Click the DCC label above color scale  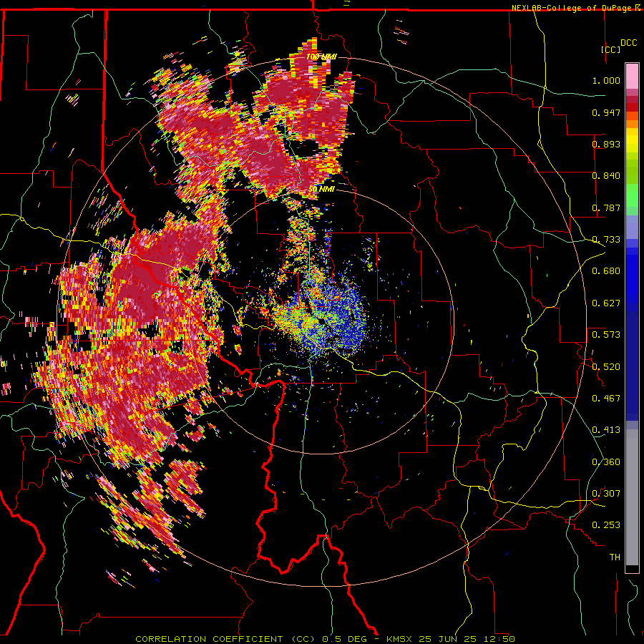(x=628, y=43)
